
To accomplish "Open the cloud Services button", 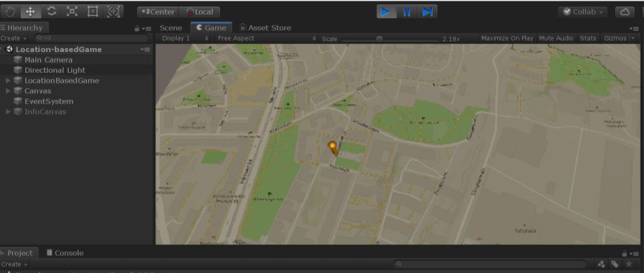I will 625,12.
